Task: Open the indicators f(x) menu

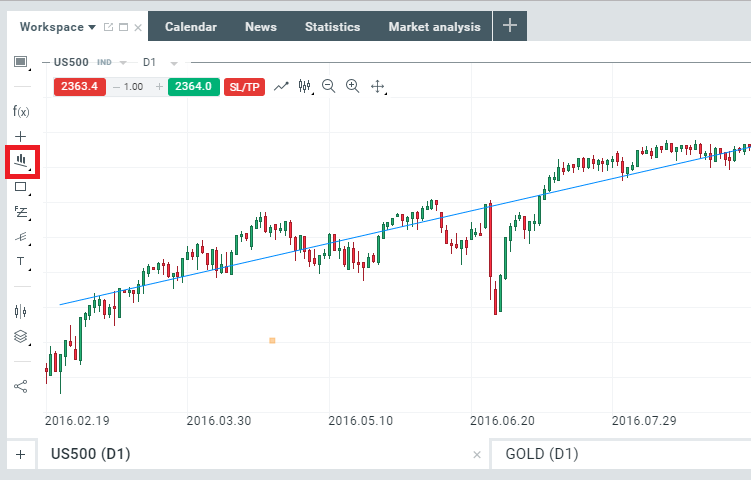Action: coord(21,111)
